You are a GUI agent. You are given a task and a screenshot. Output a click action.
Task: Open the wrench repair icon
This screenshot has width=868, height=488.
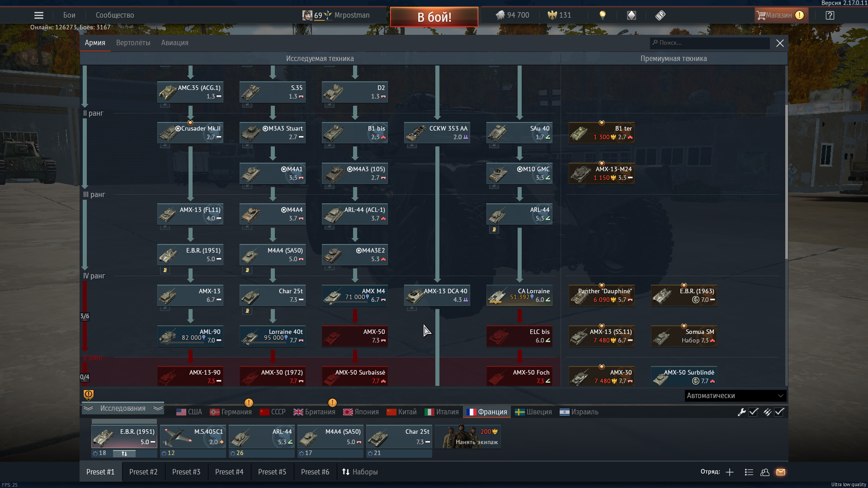pyautogui.click(x=741, y=412)
